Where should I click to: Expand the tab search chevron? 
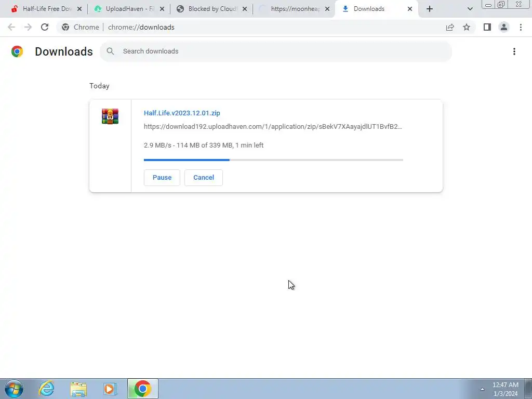click(470, 9)
